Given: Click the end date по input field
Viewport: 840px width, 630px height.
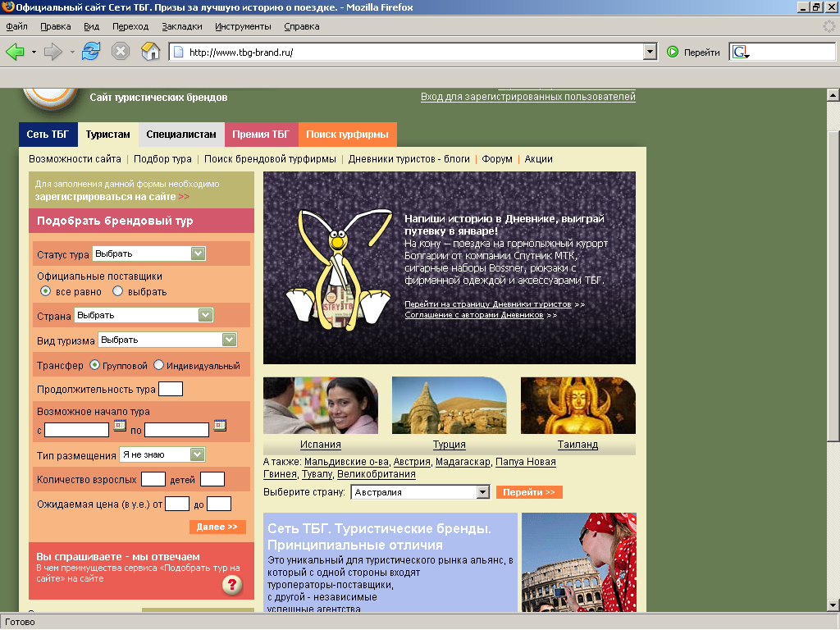Looking at the screenshot, I should pyautogui.click(x=177, y=430).
